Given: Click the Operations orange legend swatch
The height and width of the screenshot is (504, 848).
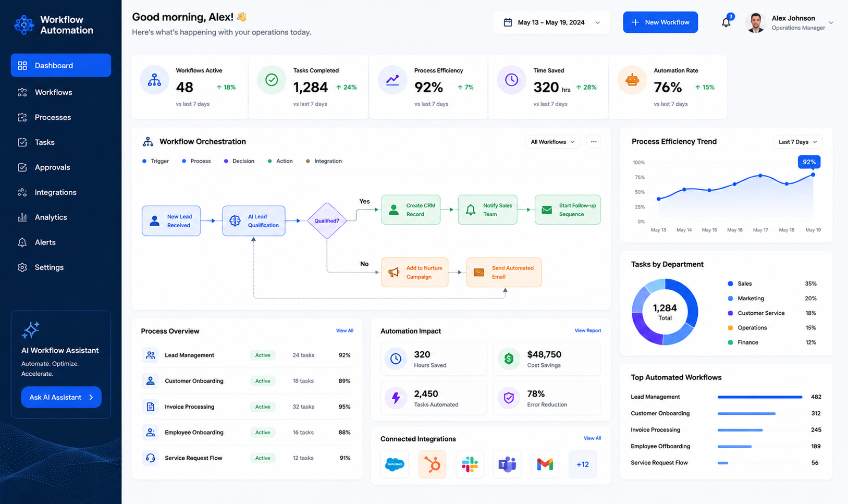Looking at the screenshot, I should (730, 328).
